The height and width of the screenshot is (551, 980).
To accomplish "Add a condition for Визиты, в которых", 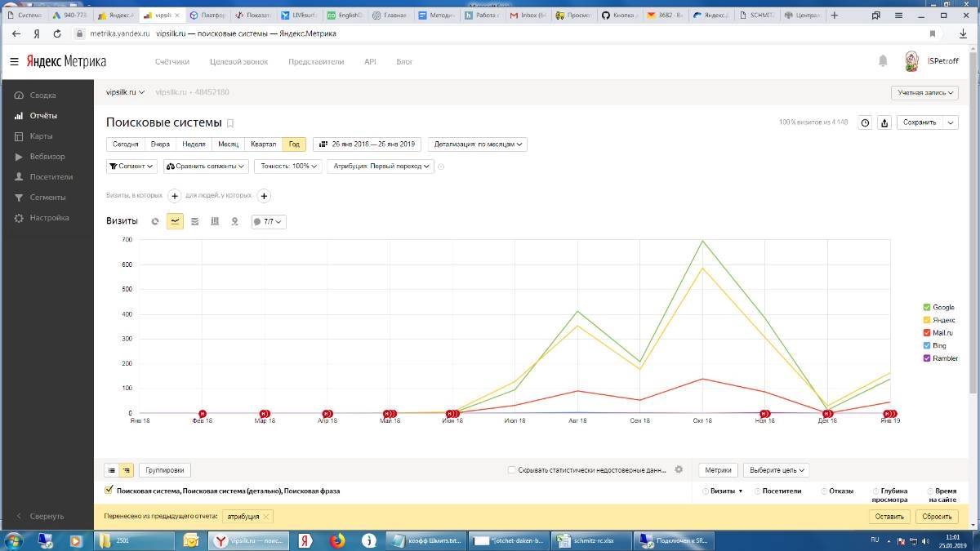I will 174,196.
